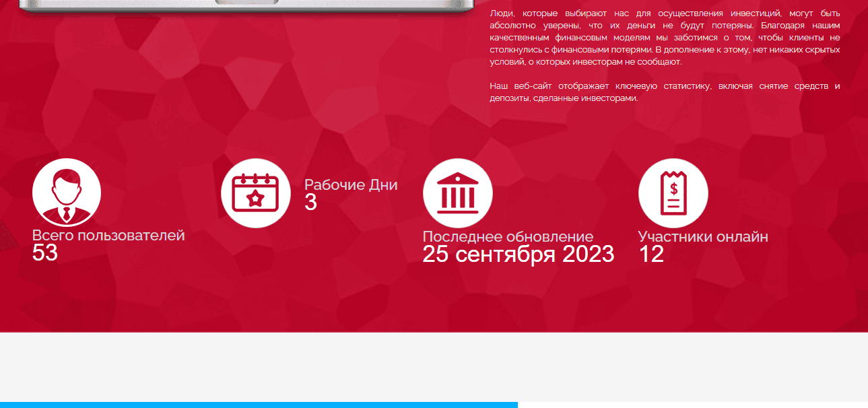Select the calendar icon next to 'Рабочие Дни'
Screen dimensions: 868x408
tap(256, 193)
